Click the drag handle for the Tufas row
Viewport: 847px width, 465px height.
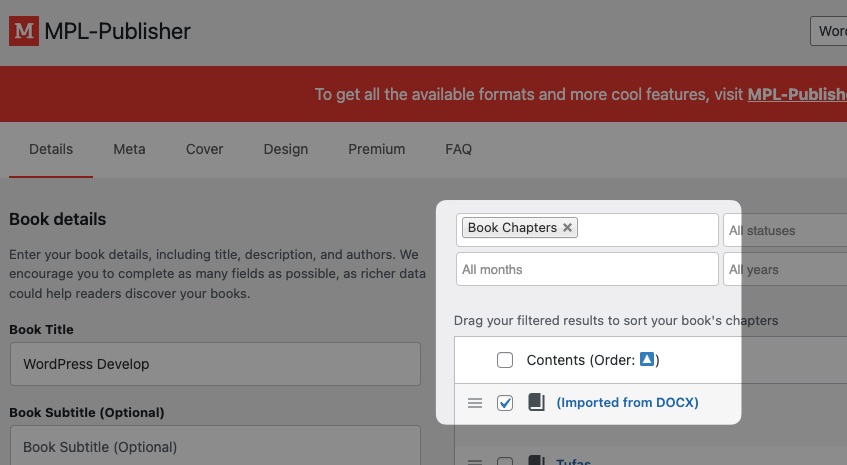(x=475, y=461)
